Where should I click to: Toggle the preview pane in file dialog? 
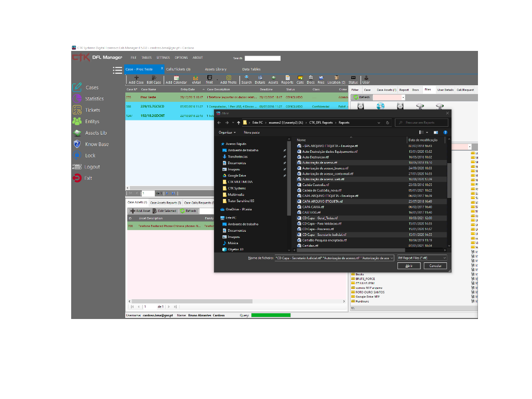coord(436,132)
